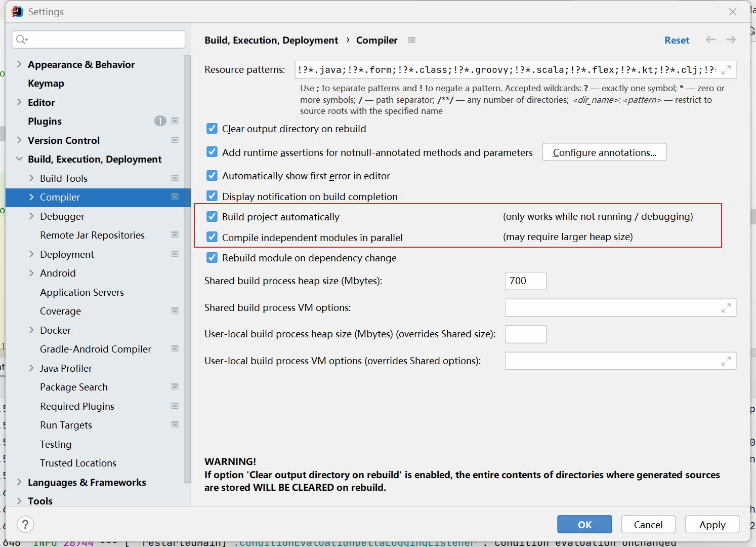The image size is (756, 547).
Task: Click the Configure annotations button
Action: [604, 152]
